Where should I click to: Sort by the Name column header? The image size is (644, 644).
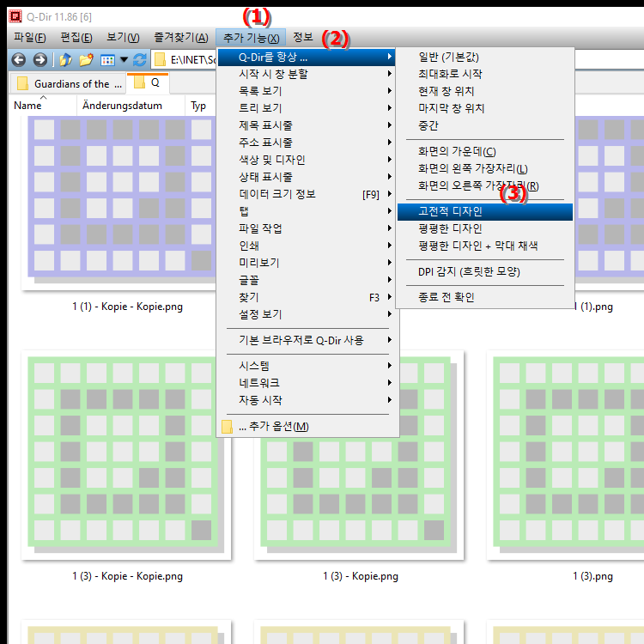43,106
